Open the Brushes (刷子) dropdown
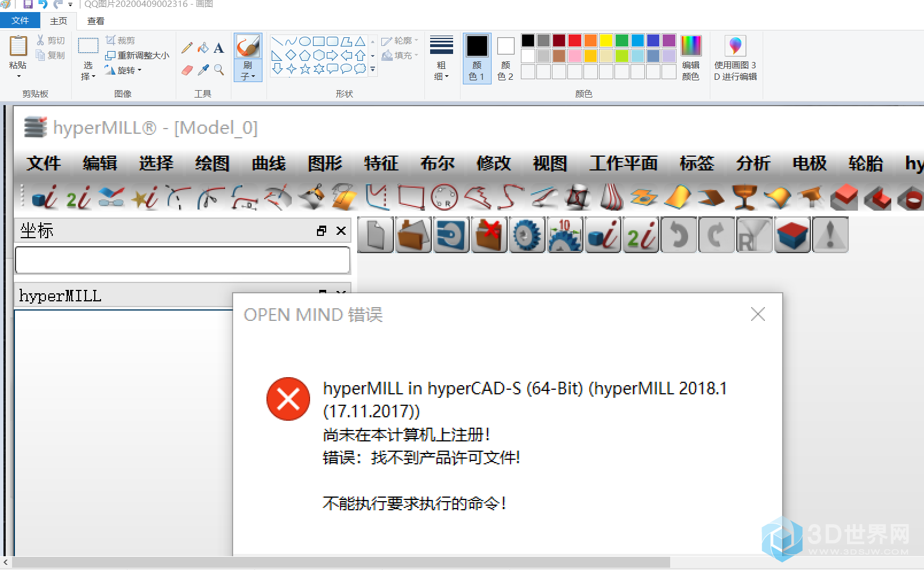The width and height of the screenshot is (924, 570). 248,71
